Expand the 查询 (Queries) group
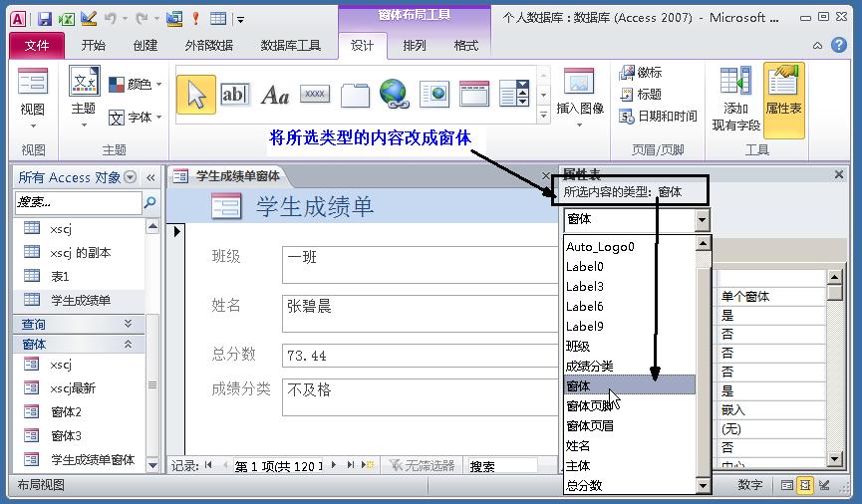The height and width of the screenshot is (504, 862). [129, 324]
